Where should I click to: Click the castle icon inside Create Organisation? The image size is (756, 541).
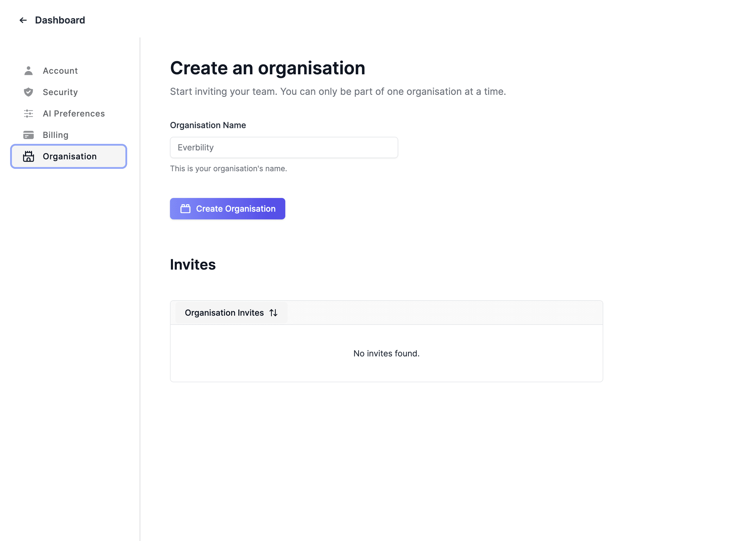coord(185,209)
